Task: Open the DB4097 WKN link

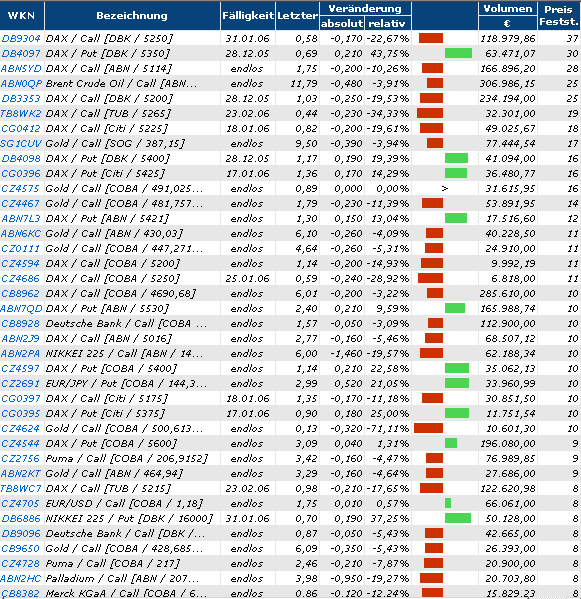Action: coord(21,53)
